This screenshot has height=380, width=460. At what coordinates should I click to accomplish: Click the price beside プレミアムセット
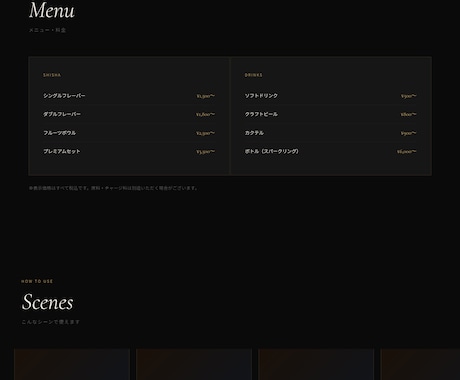pyautogui.click(x=205, y=152)
